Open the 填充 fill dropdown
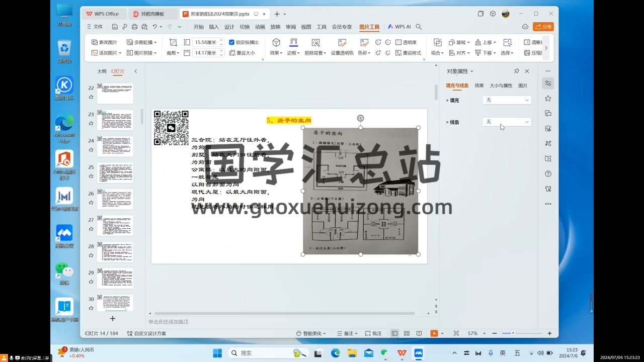Image resolution: width=644 pixels, height=362 pixels. coord(506,100)
